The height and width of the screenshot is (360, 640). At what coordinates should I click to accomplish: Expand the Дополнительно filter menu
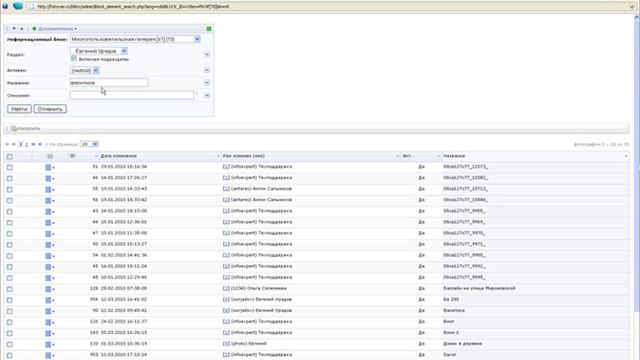click(x=55, y=29)
